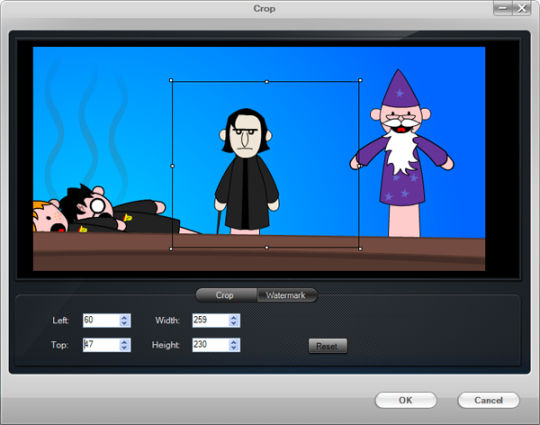Increase the Width value with up arrow
540x425 pixels.
pyautogui.click(x=234, y=317)
